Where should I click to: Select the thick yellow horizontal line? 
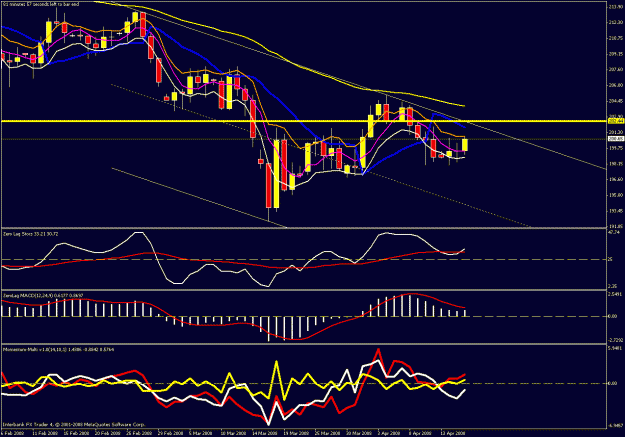304,121
